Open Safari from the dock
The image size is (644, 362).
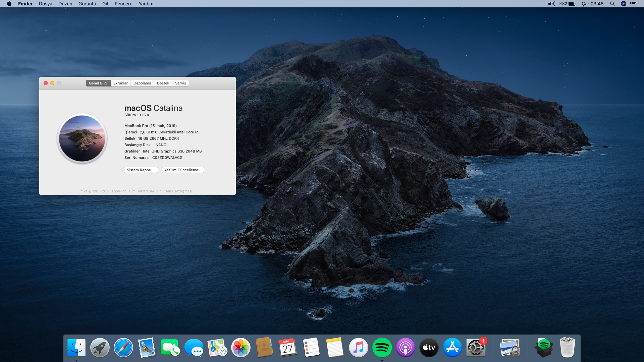point(123,348)
